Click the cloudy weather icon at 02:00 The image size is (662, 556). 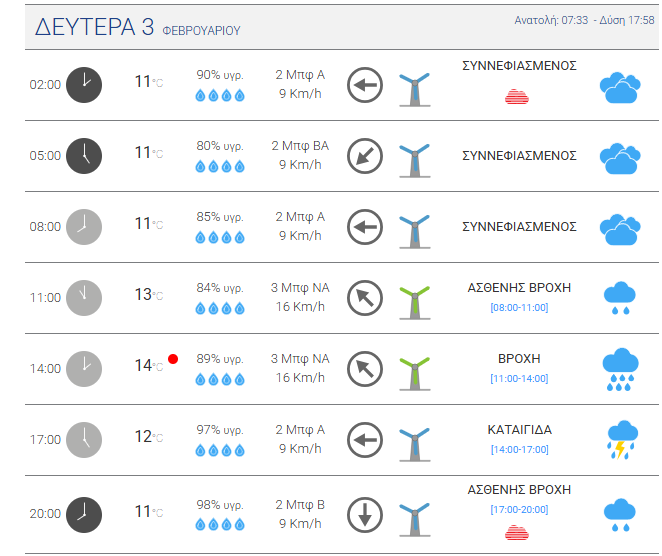(620, 86)
